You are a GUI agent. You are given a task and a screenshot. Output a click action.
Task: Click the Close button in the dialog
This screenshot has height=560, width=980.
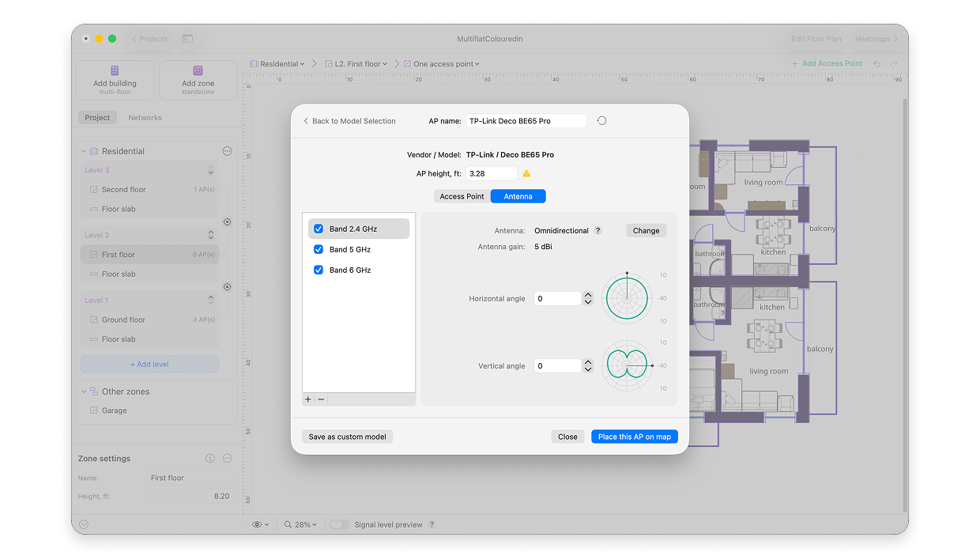click(x=567, y=437)
